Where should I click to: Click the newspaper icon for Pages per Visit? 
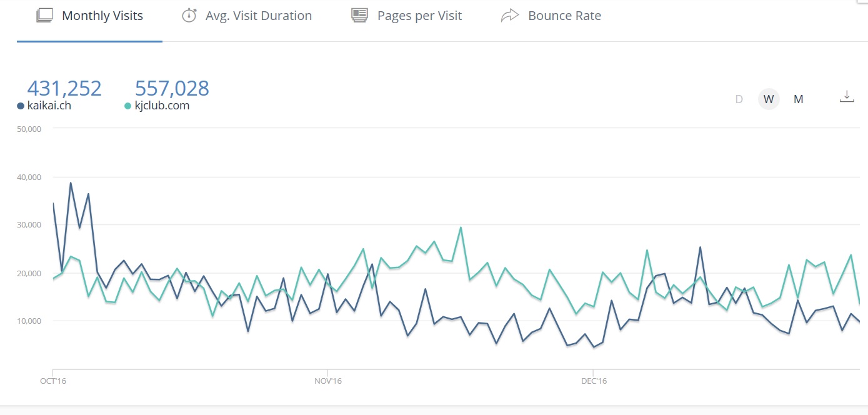coord(359,16)
